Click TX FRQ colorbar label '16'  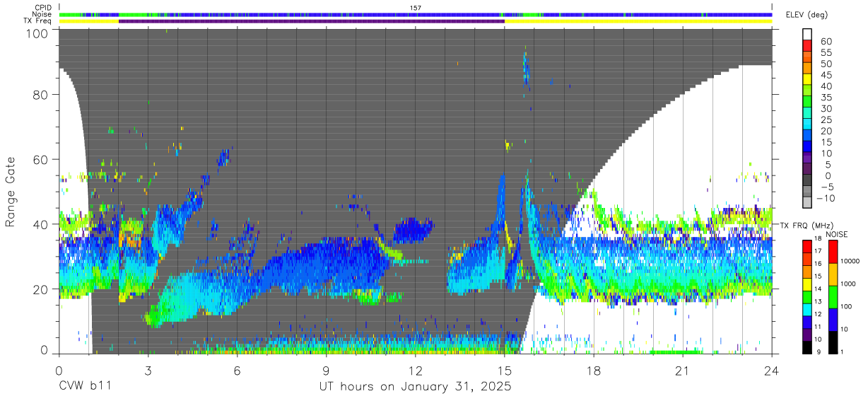point(818,264)
